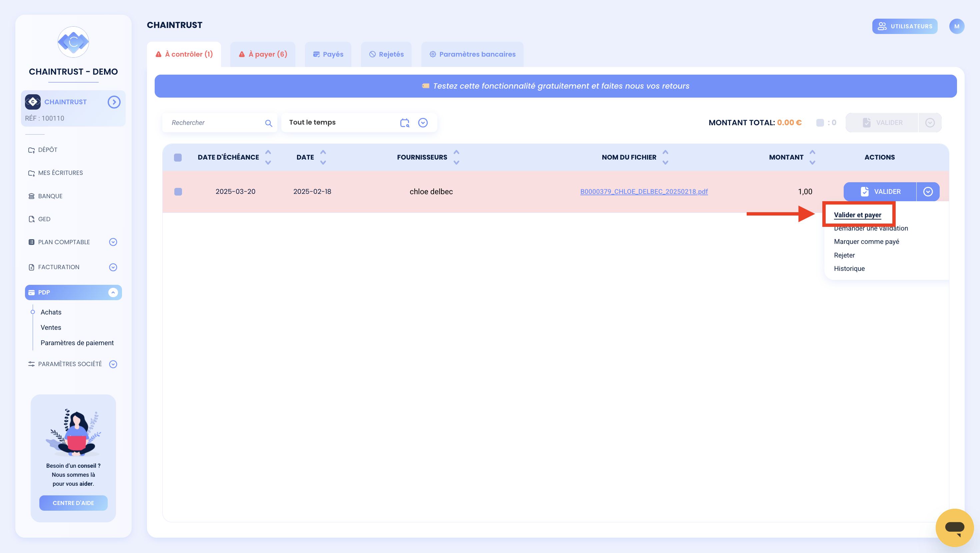980x553 pixels.
Task: Click the Chaintrust company badge icon
Action: [x=33, y=102]
